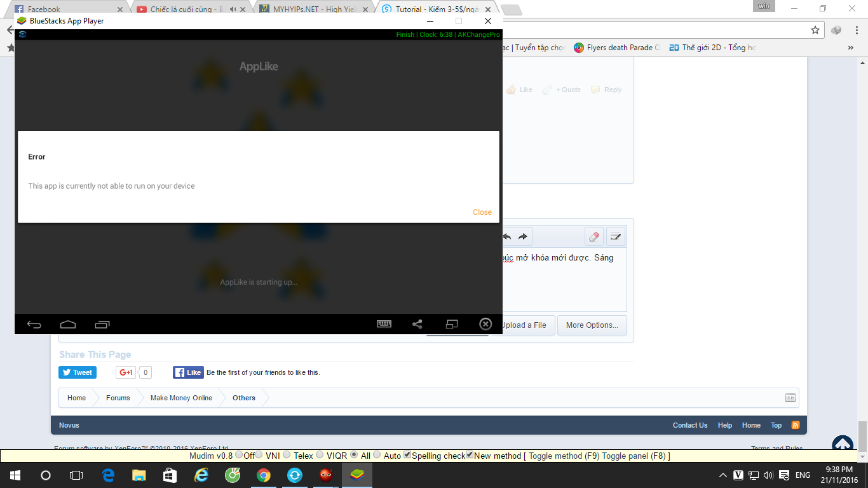Click Toggle panel (F8) link
868x488 pixels.
click(634, 456)
